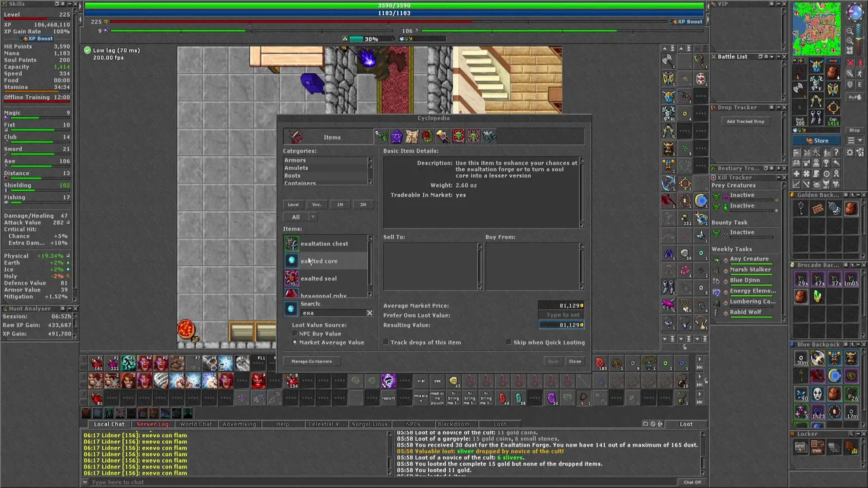The image size is (868, 488).
Task: Toggle the 2H filter button
Action: [x=363, y=204]
